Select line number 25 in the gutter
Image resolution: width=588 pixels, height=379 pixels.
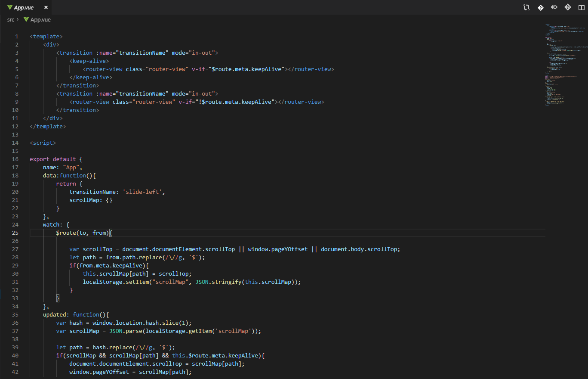(15, 233)
